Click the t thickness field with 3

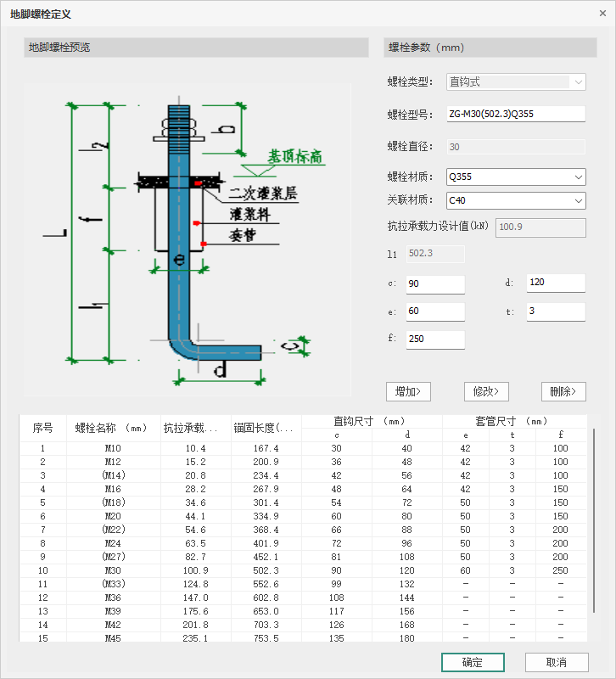coord(556,311)
